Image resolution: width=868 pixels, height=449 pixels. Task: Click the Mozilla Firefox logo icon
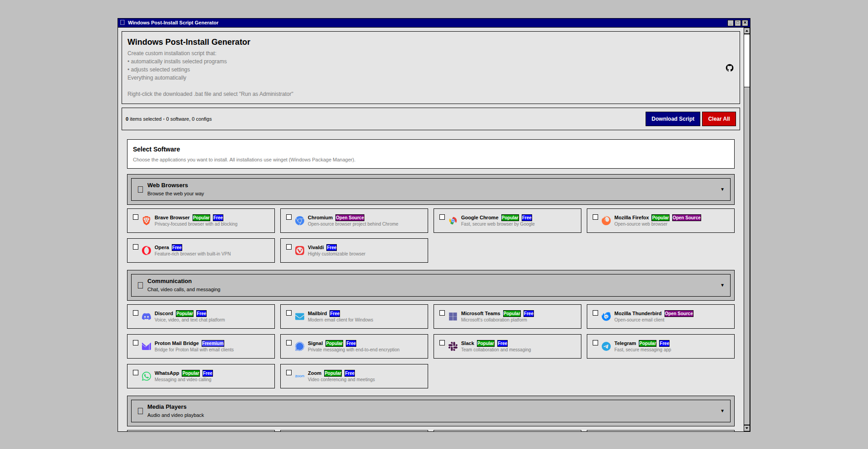[606, 221]
